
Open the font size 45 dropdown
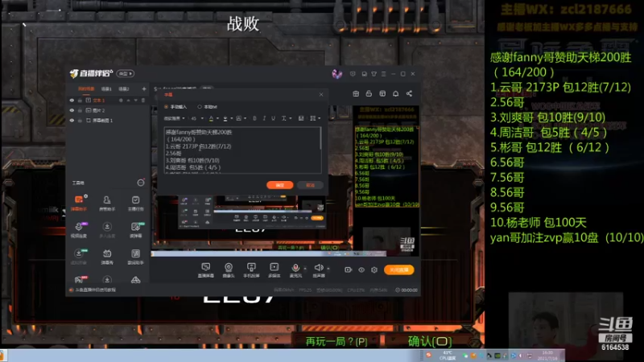tap(196, 118)
